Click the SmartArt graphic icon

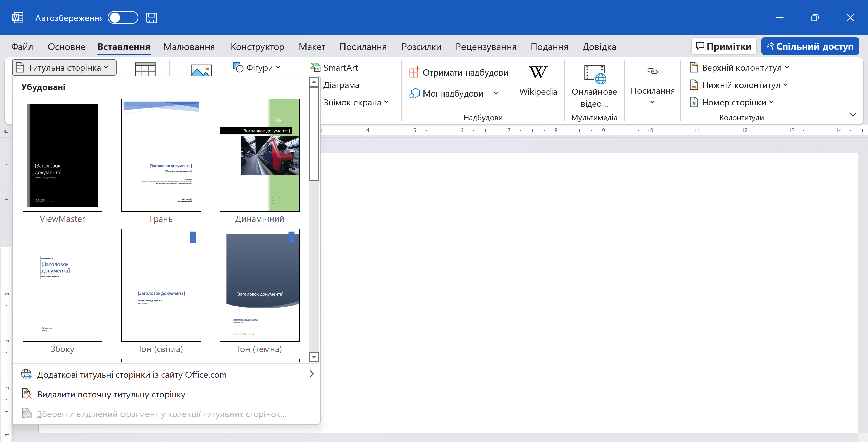pyautogui.click(x=315, y=67)
